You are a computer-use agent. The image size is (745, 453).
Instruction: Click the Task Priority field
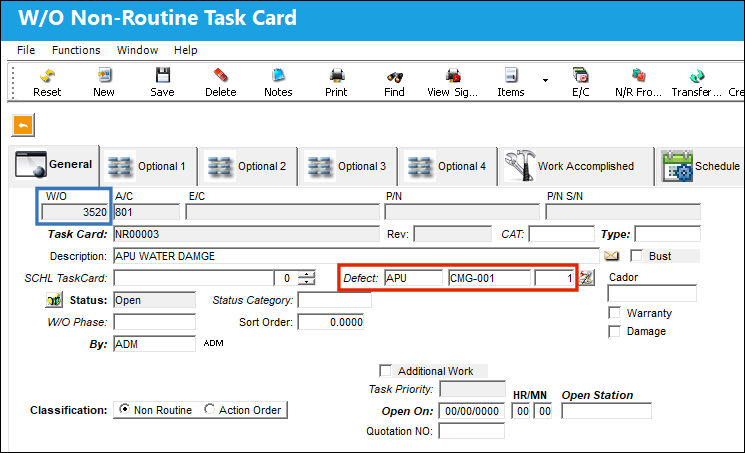(x=472, y=389)
